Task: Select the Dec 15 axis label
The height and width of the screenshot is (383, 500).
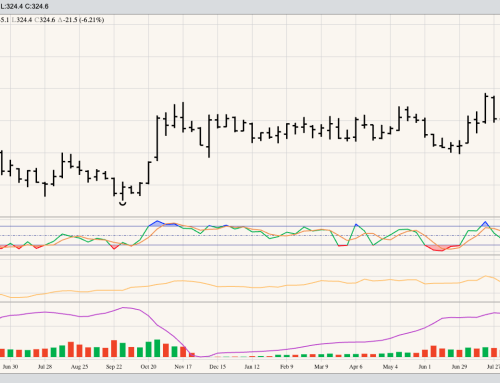Action: (217, 367)
